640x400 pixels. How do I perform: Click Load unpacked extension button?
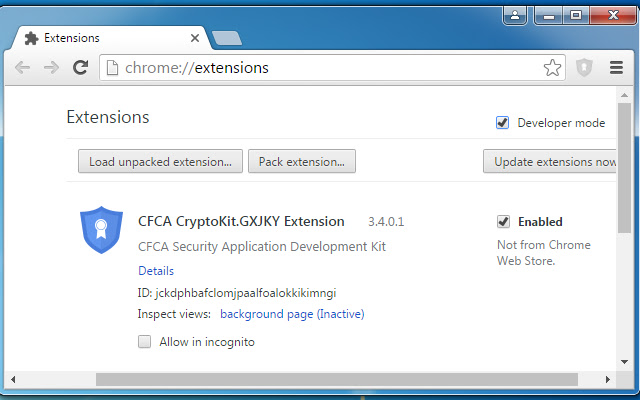point(160,161)
